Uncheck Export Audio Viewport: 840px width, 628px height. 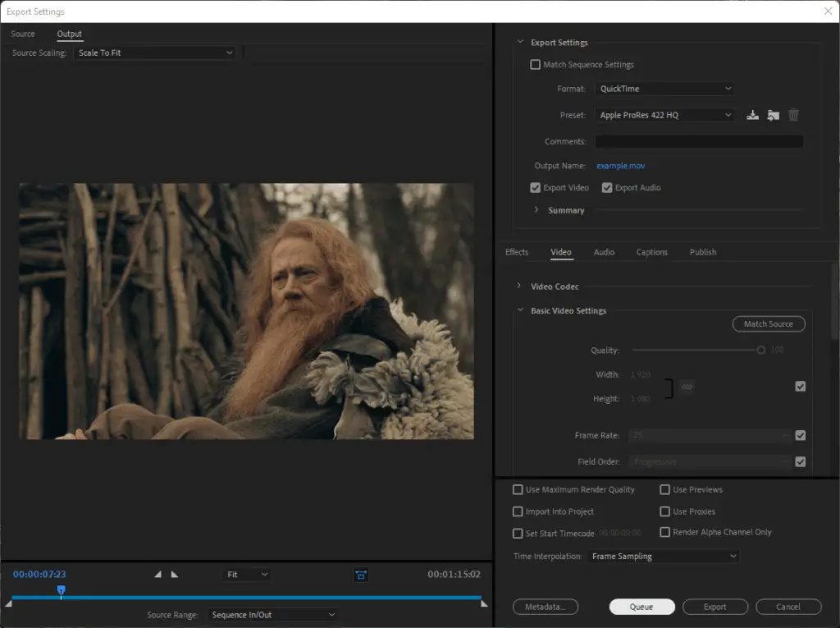point(607,188)
